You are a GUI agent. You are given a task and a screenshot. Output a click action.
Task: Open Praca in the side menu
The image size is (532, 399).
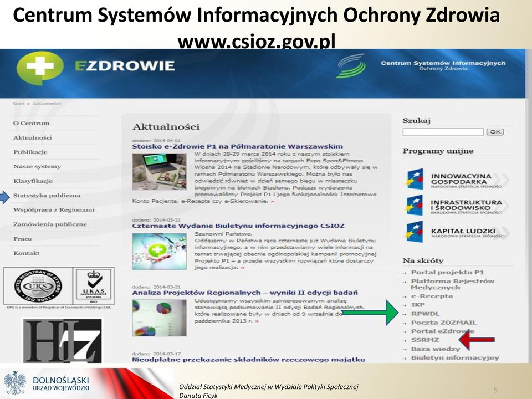(22, 238)
